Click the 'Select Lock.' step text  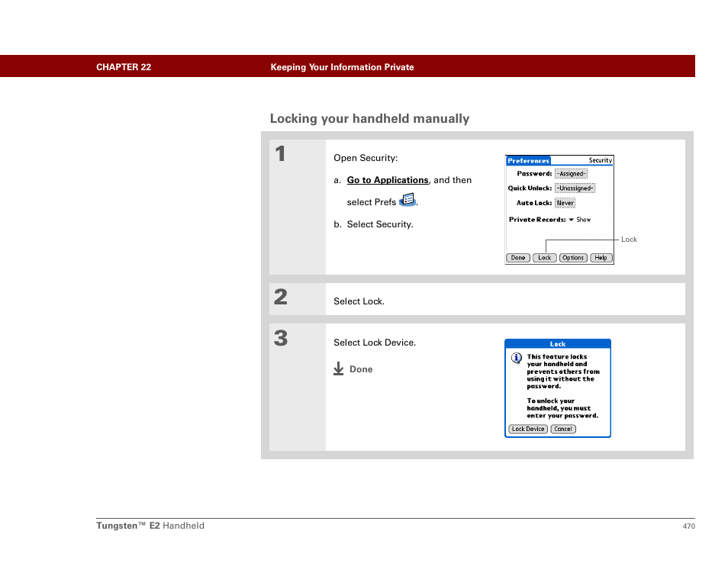[359, 301]
